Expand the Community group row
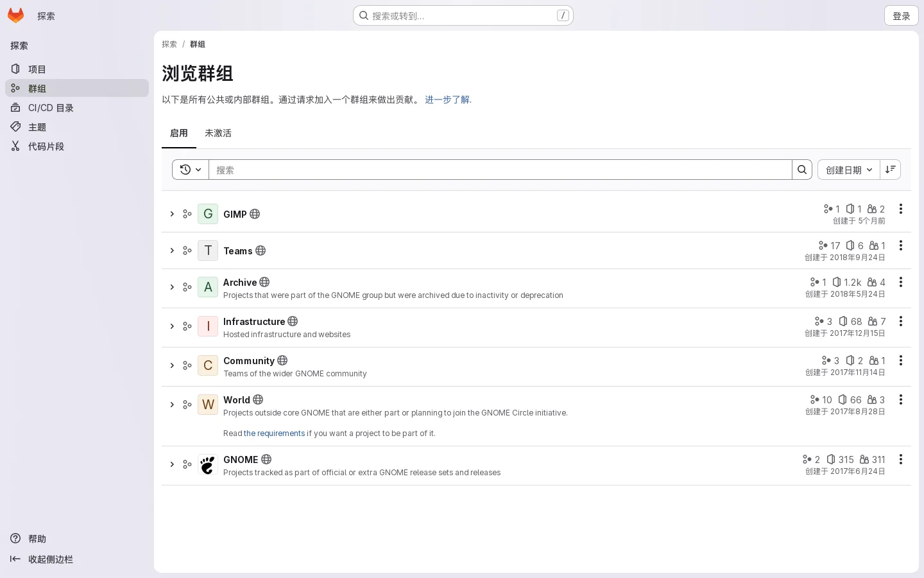 [x=172, y=365]
